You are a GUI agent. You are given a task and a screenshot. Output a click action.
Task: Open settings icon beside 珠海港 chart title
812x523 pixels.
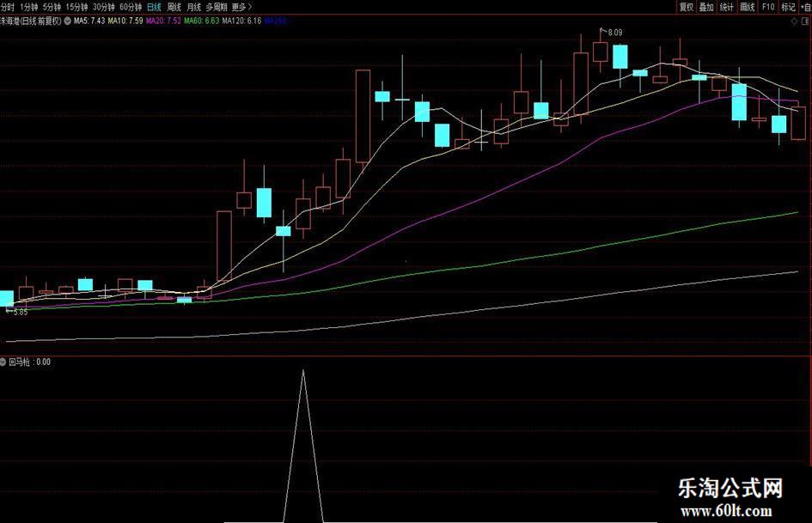point(67,21)
